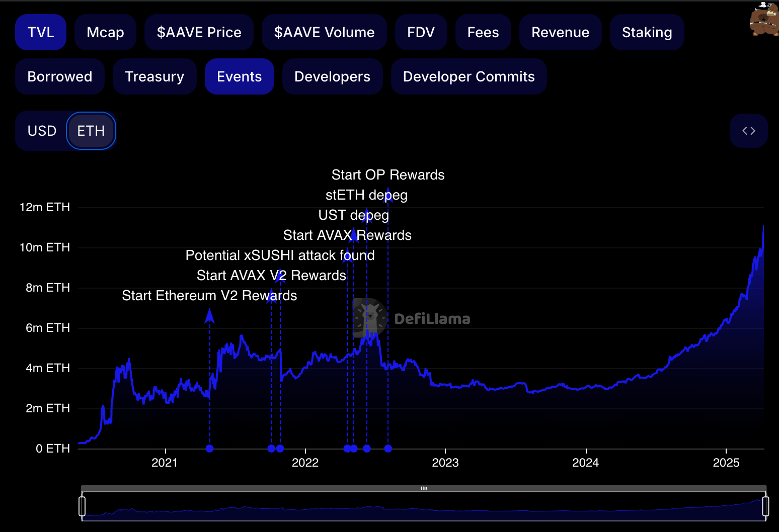Screen dimensions: 779x532
Task: Enable the Developers metric
Action: coord(332,76)
